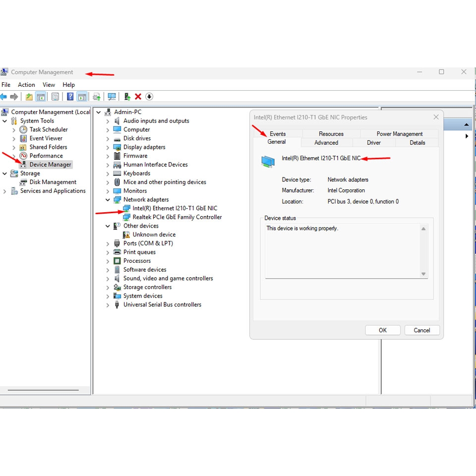Close the NIC Properties dialog
476x476 pixels.
436,117
